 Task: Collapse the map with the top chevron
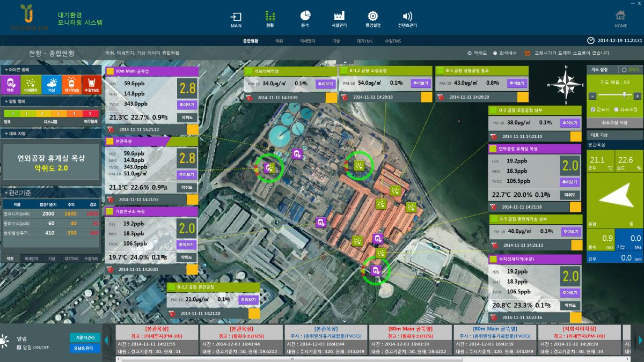click(x=344, y=63)
